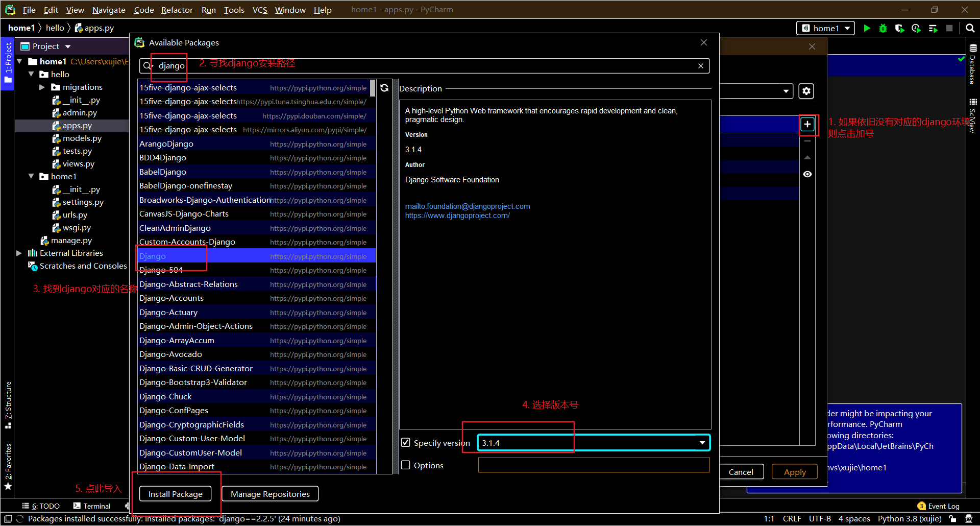Toggle the Specify version checkbox

coord(406,442)
